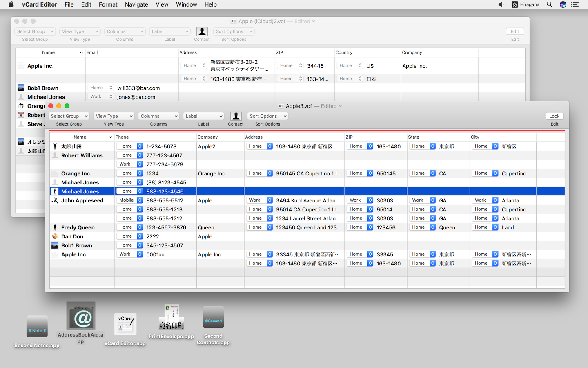The image size is (588, 368).
Task: Click the volume icon in the menu bar
Action: click(x=501, y=4)
